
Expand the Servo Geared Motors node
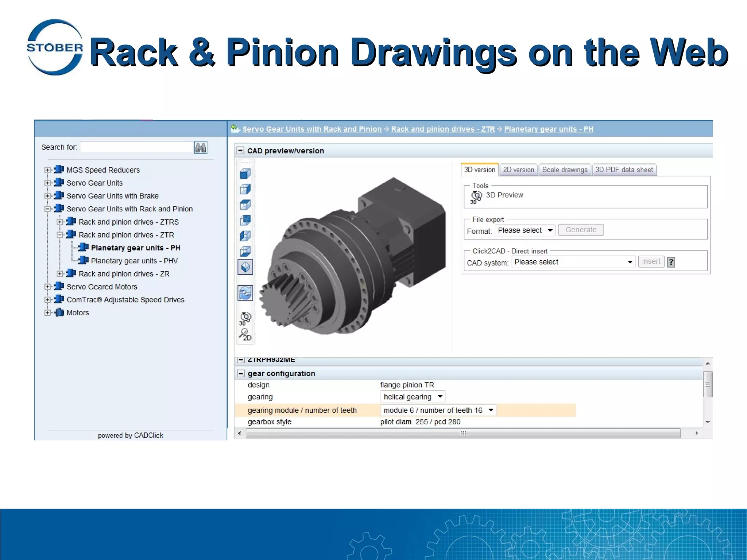coord(47,287)
